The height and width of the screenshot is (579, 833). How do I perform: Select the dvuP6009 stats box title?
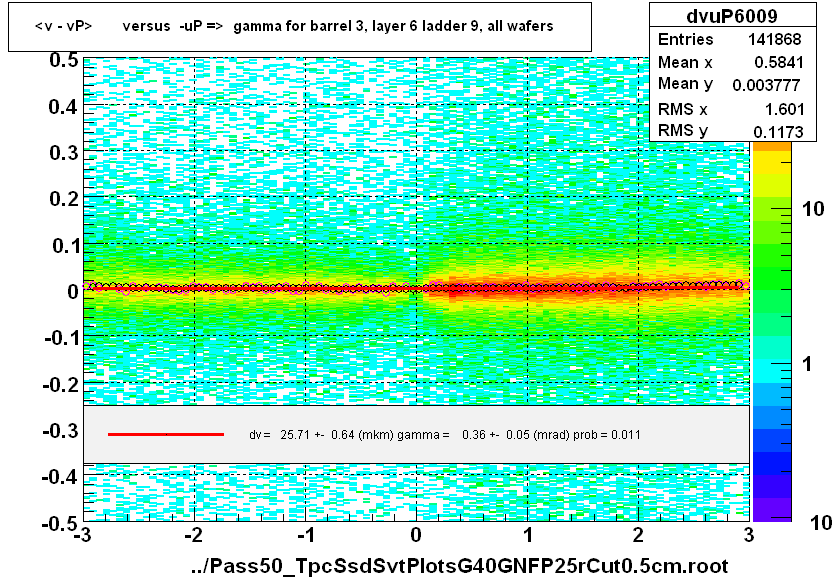732,15
